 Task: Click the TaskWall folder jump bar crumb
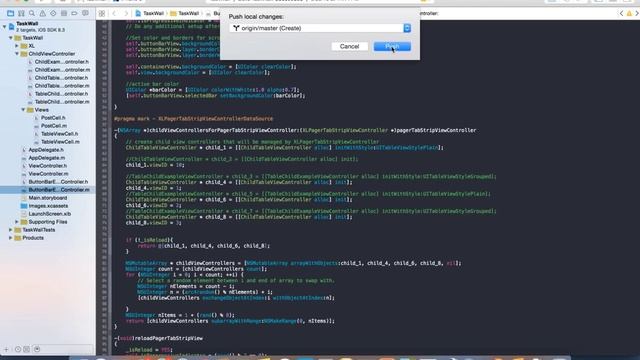pos(184,13)
